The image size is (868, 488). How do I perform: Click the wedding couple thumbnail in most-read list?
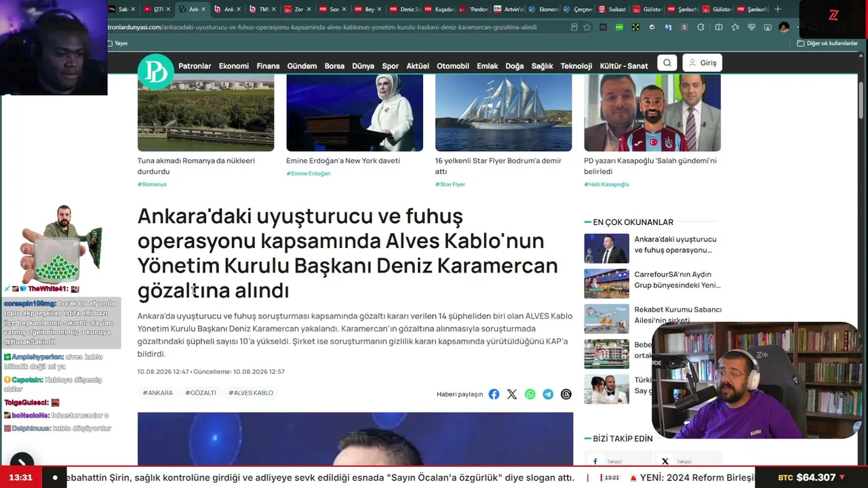pos(607,389)
